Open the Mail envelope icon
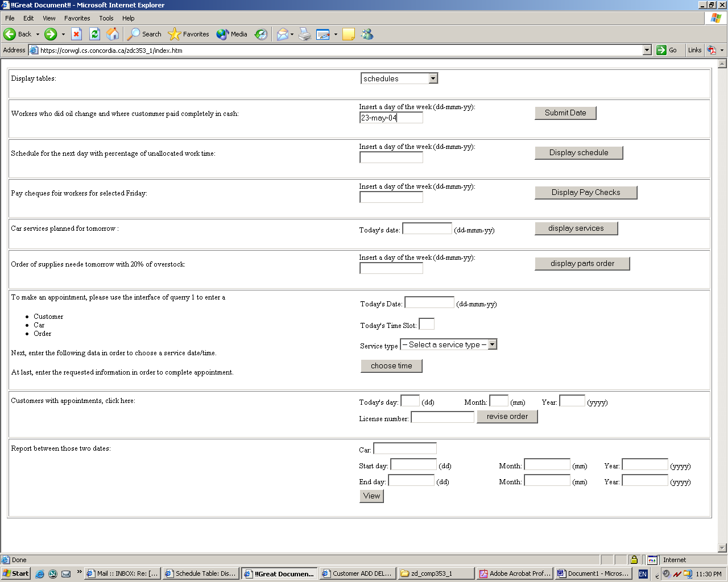 pyautogui.click(x=283, y=34)
